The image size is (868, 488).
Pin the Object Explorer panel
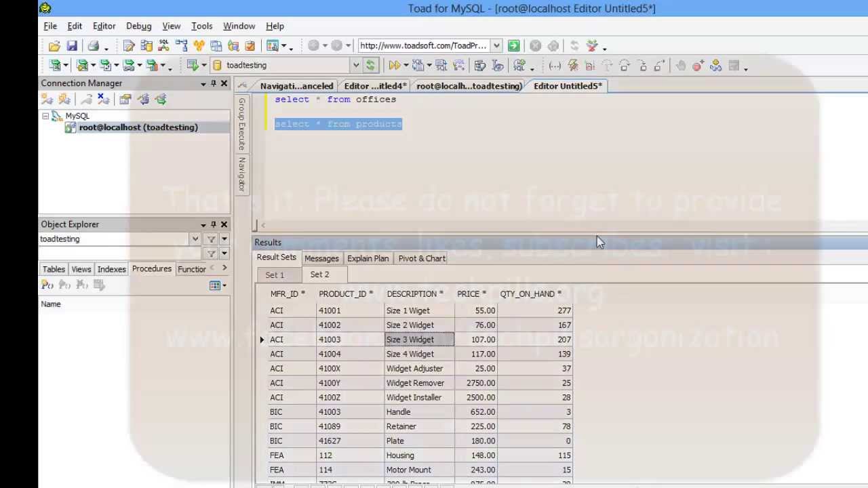[214, 224]
